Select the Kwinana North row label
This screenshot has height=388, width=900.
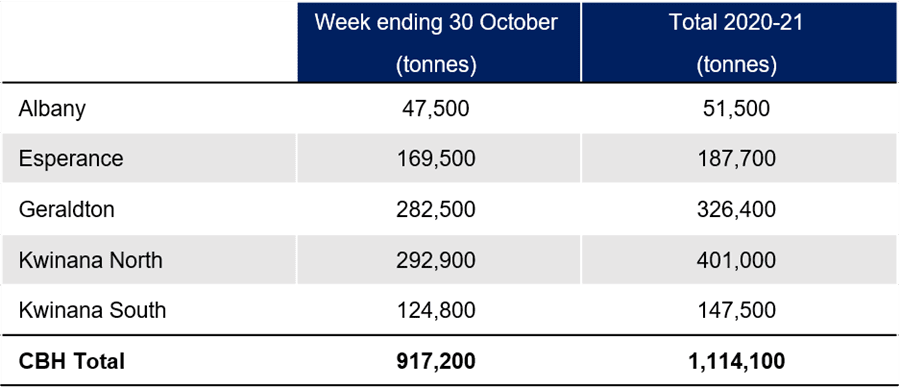click(x=91, y=260)
